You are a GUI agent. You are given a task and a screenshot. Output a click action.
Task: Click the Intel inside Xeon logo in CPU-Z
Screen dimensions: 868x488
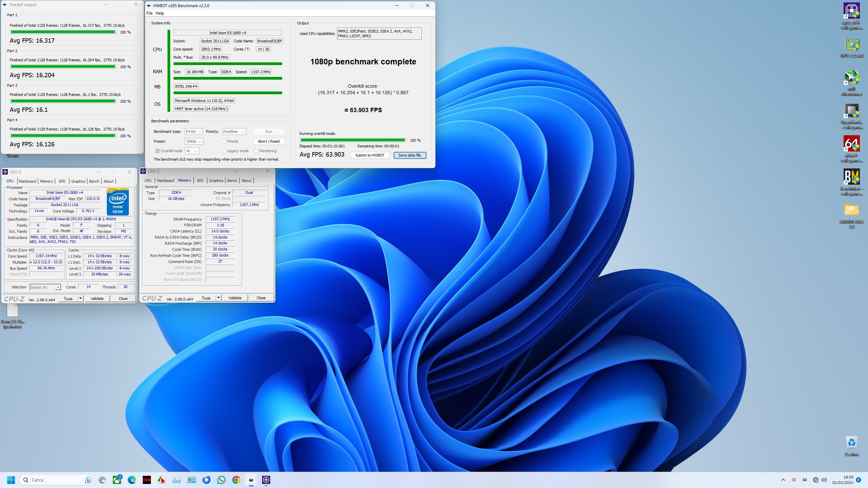pyautogui.click(x=118, y=202)
